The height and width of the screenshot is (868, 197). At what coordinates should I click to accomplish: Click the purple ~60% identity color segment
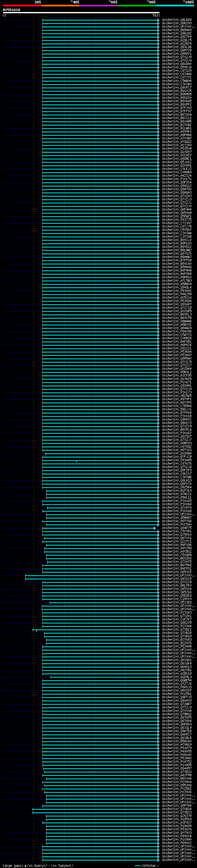point(99,6)
